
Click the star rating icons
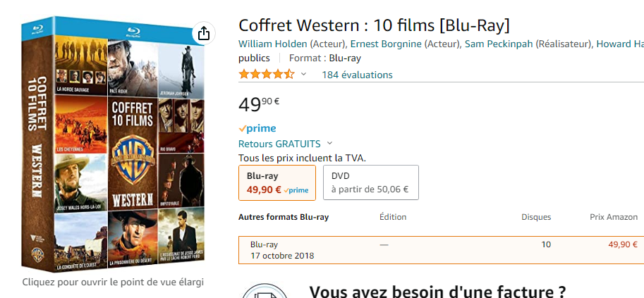click(266, 74)
